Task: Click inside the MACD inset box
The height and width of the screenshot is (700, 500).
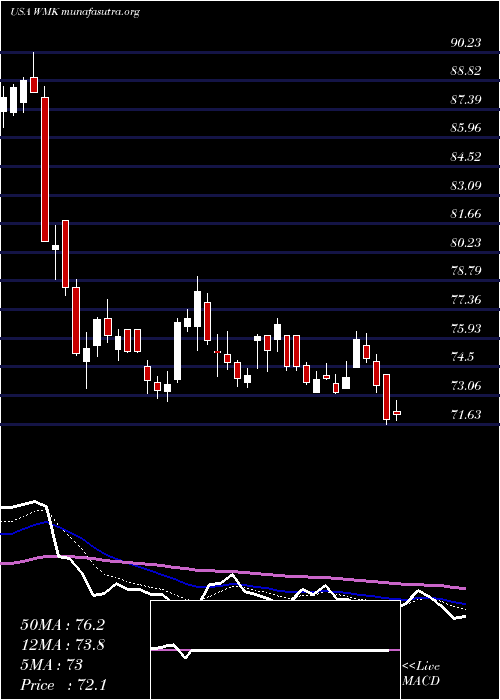Action: coord(275,650)
